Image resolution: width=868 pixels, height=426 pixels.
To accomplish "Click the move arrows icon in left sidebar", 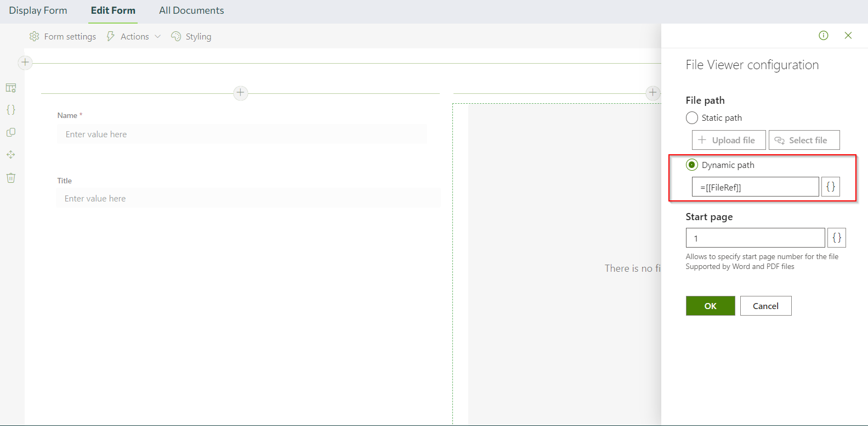I will pos(11,155).
